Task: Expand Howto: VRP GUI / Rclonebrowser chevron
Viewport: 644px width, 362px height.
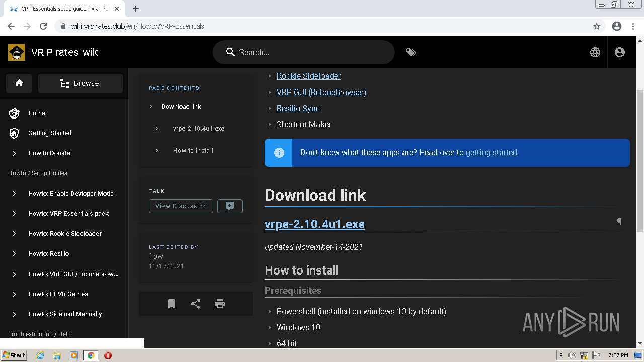Action: [x=14, y=274]
